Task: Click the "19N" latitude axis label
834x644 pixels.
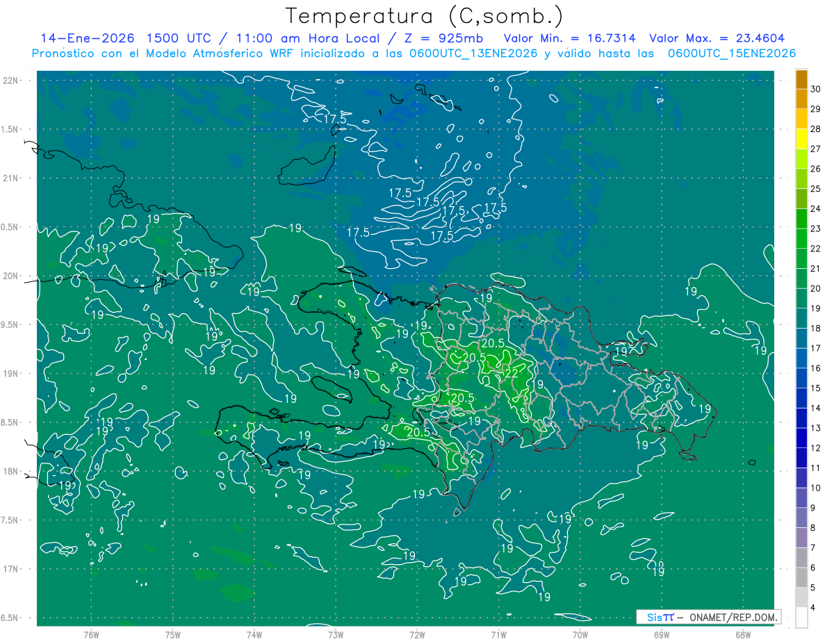Action: click(12, 374)
